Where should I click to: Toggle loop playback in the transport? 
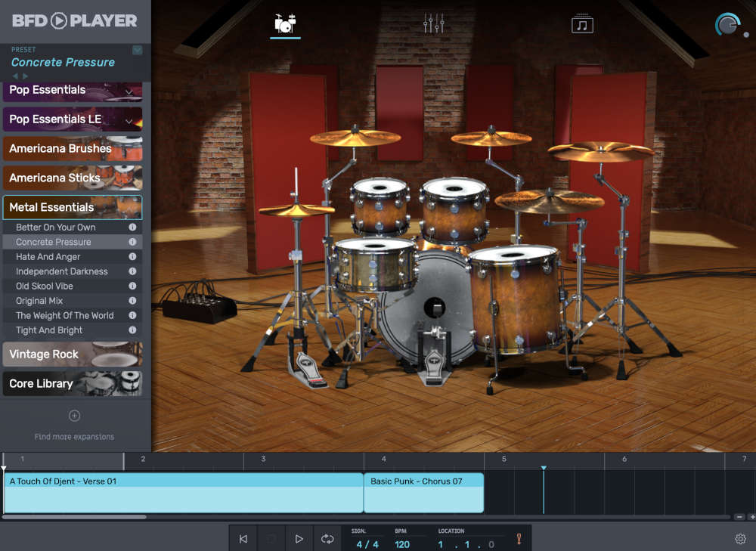[327, 538]
